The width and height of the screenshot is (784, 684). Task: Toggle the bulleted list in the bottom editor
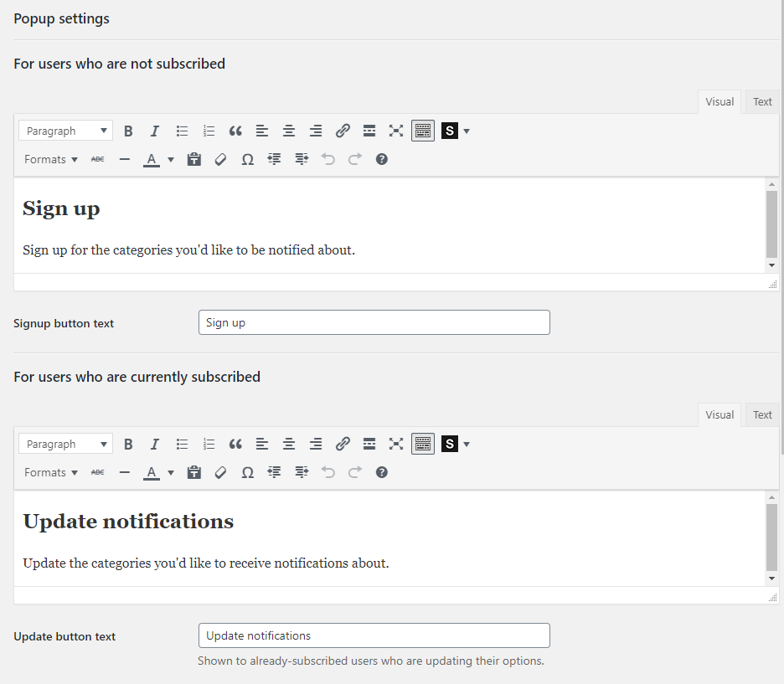pyautogui.click(x=182, y=444)
